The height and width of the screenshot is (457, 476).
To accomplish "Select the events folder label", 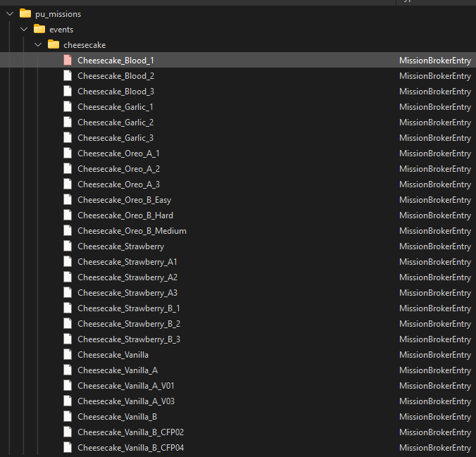I will pos(61,30).
